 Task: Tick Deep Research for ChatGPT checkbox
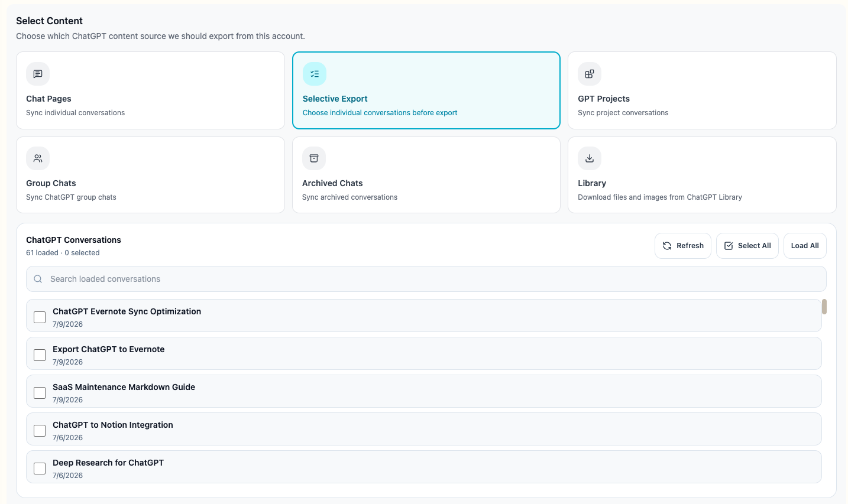tap(40, 469)
